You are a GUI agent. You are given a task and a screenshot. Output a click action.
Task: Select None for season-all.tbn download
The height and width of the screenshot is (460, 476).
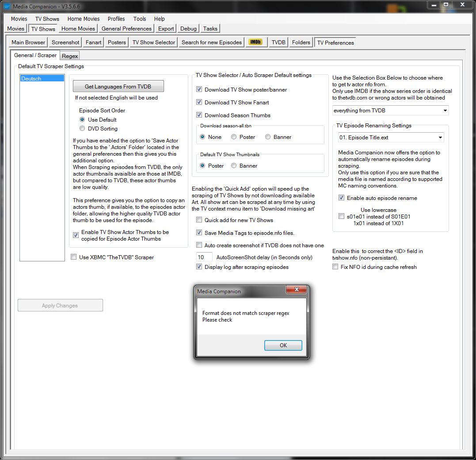(202, 137)
